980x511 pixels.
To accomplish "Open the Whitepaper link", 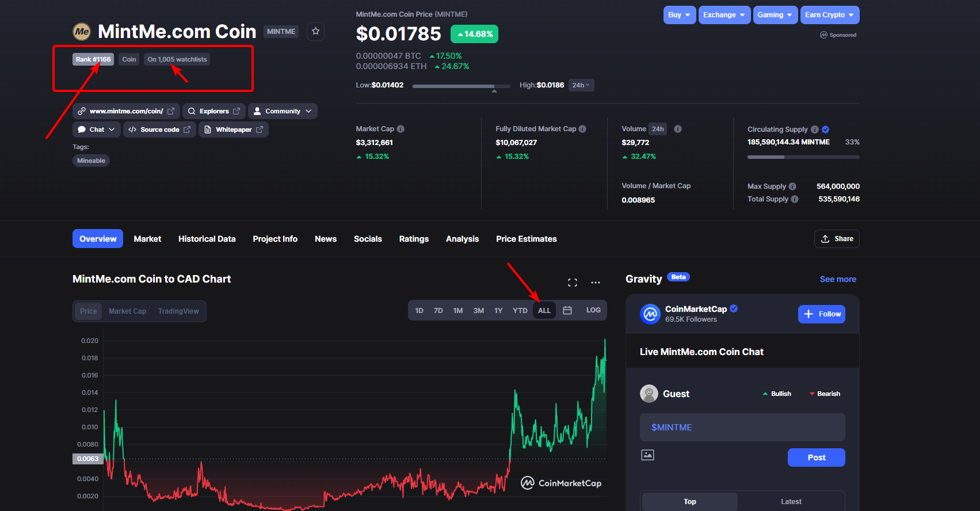I will click(234, 129).
